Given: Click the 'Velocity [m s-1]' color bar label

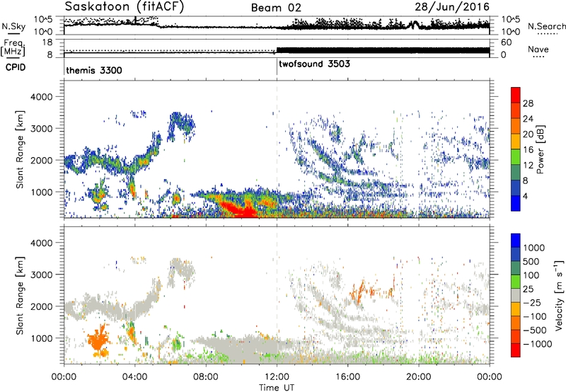Looking at the screenshot, I should click(x=559, y=294).
